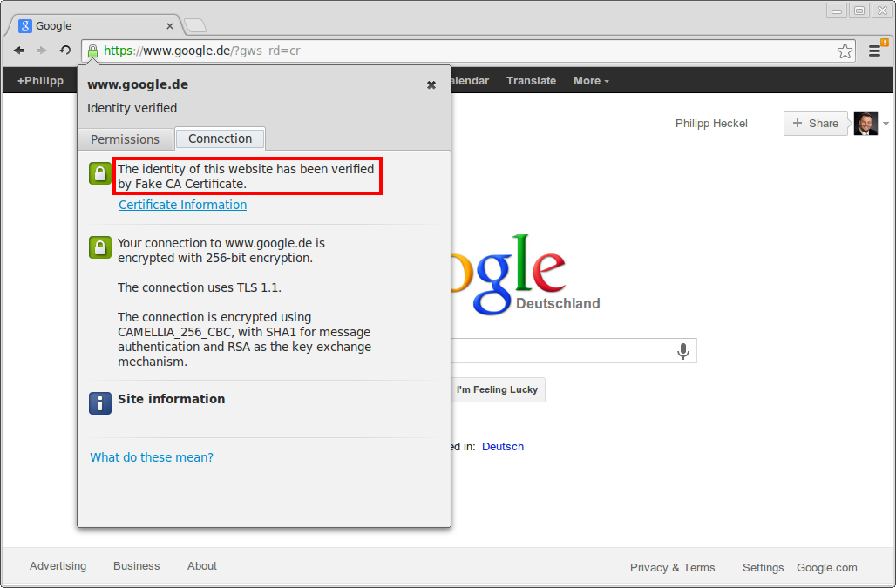Click the address bar URL
Screen dimensions: 896x588
coord(201,51)
